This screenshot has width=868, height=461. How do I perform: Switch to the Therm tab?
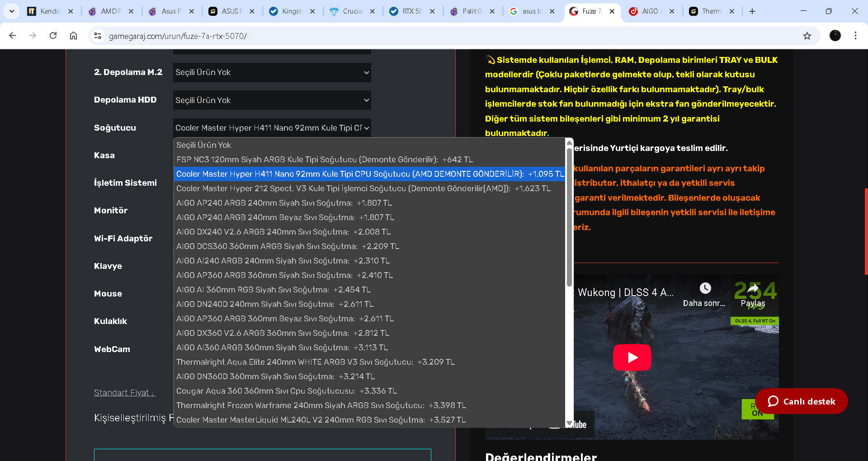(x=712, y=11)
